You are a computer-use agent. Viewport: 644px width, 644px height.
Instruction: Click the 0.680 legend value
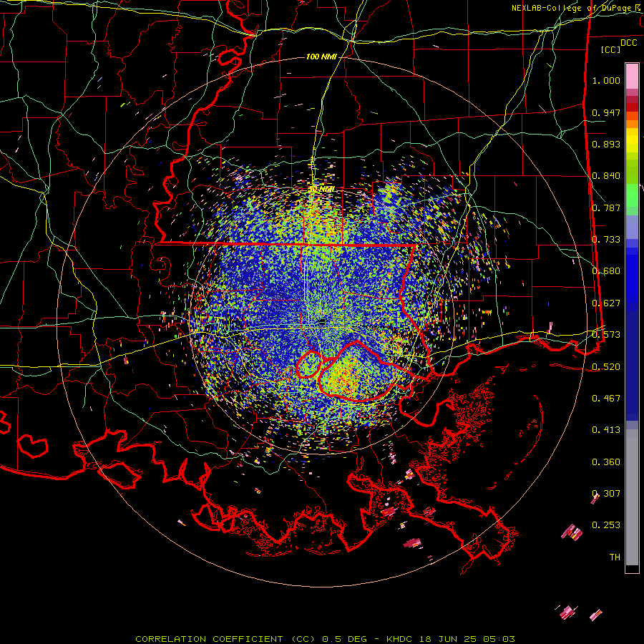click(606, 271)
